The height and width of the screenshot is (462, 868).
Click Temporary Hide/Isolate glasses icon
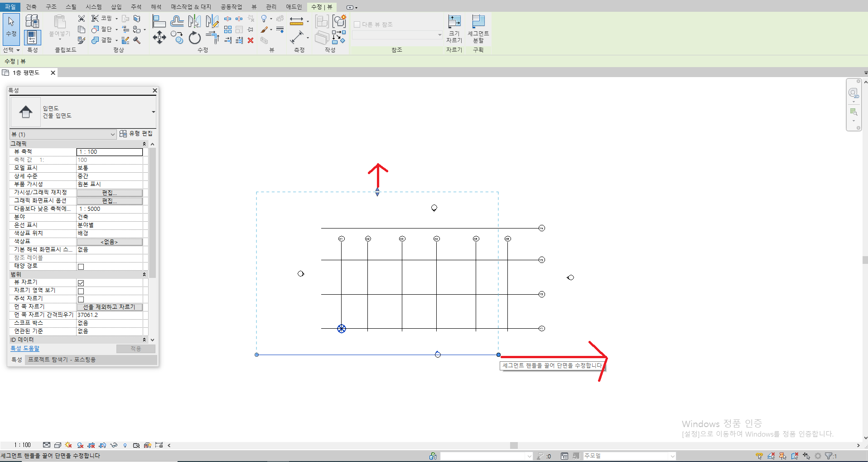coord(114,445)
